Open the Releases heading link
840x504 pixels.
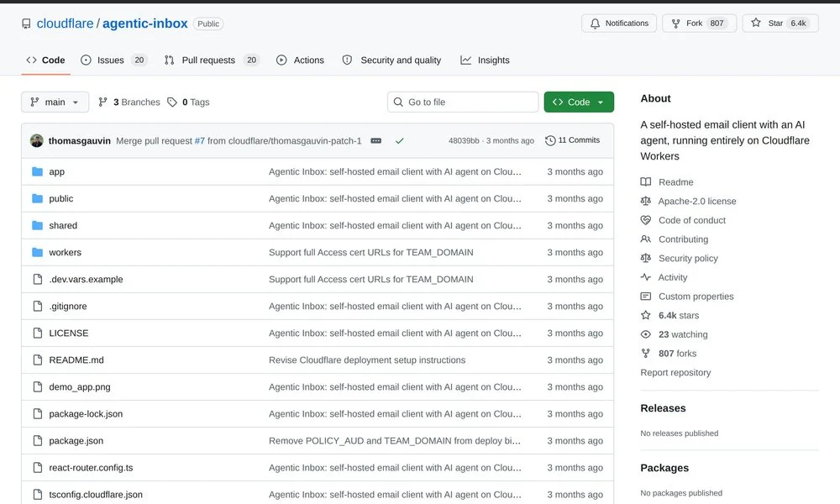664,408
